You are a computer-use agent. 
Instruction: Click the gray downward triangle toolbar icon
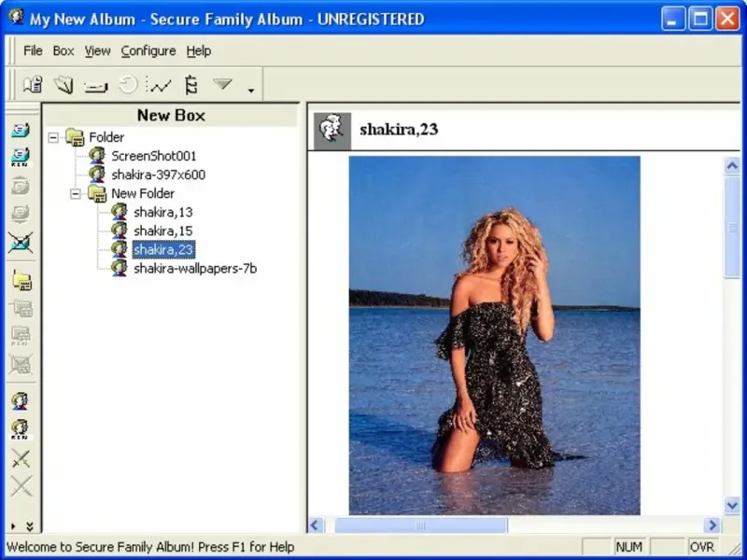(222, 84)
